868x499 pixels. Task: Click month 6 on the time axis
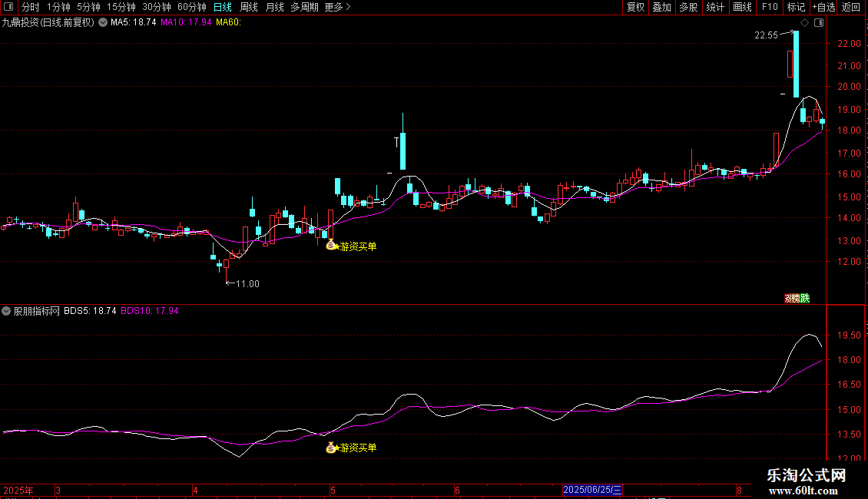[x=457, y=490]
